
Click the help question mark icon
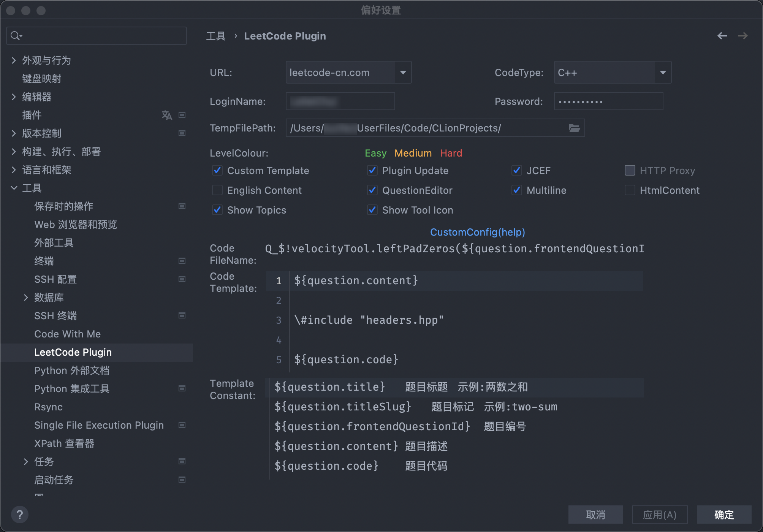pyautogui.click(x=19, y=515)
